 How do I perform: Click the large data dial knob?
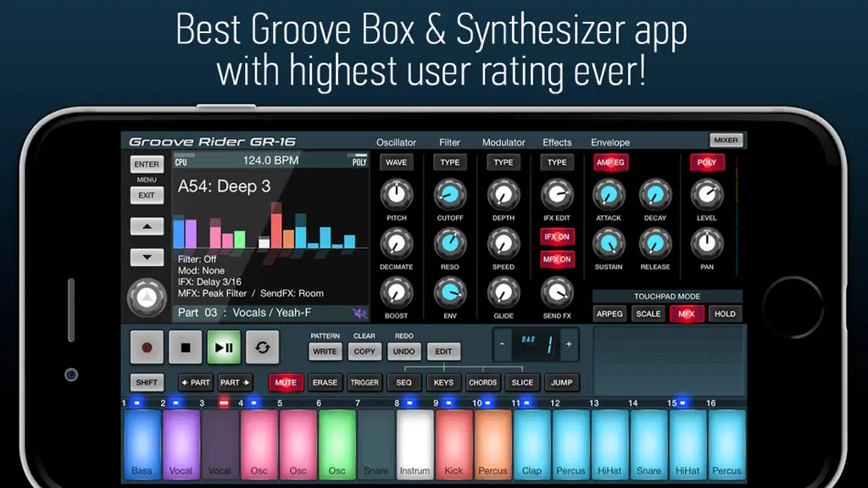click(x=147, y=297)
